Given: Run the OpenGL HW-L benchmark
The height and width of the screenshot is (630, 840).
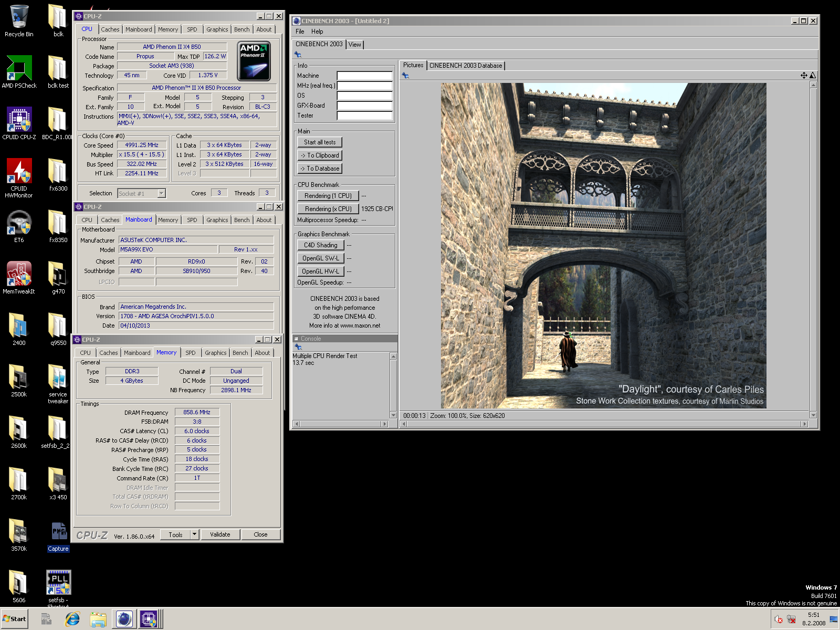Looking at the screenshot, I should pos(321,271).
